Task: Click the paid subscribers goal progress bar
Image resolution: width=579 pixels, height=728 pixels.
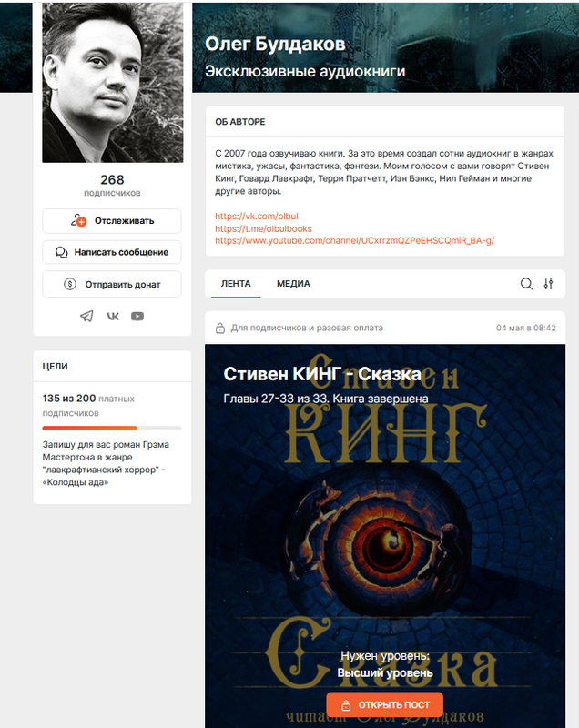Action: (x=112, y=428)
